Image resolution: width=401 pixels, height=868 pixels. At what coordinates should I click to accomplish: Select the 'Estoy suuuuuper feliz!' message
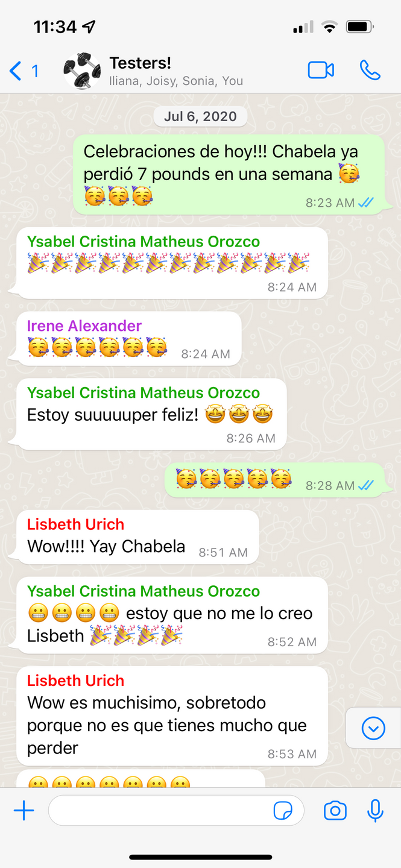pos(151,414)
